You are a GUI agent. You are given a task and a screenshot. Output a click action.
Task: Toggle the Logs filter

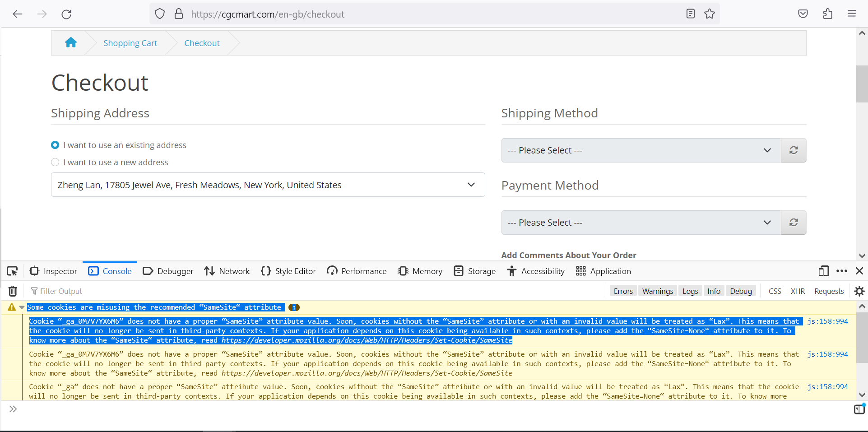click(690, 291)
